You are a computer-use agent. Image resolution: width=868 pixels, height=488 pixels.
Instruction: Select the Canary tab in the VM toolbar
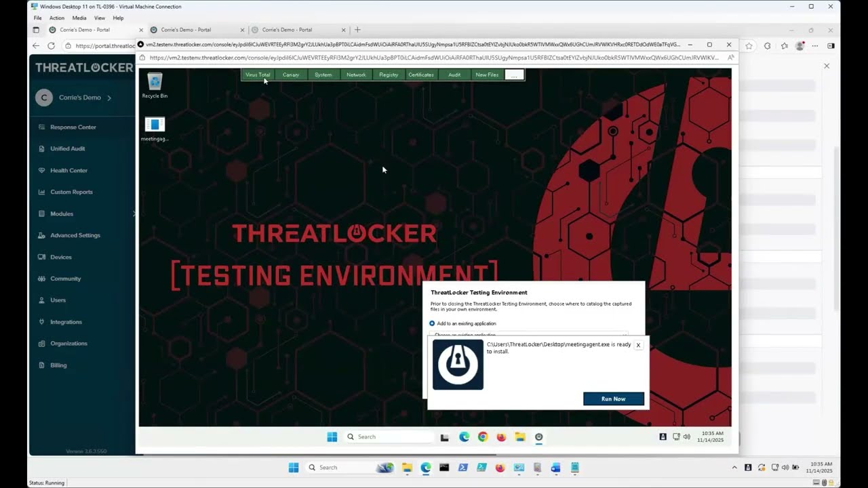click(x=291, y=75)
